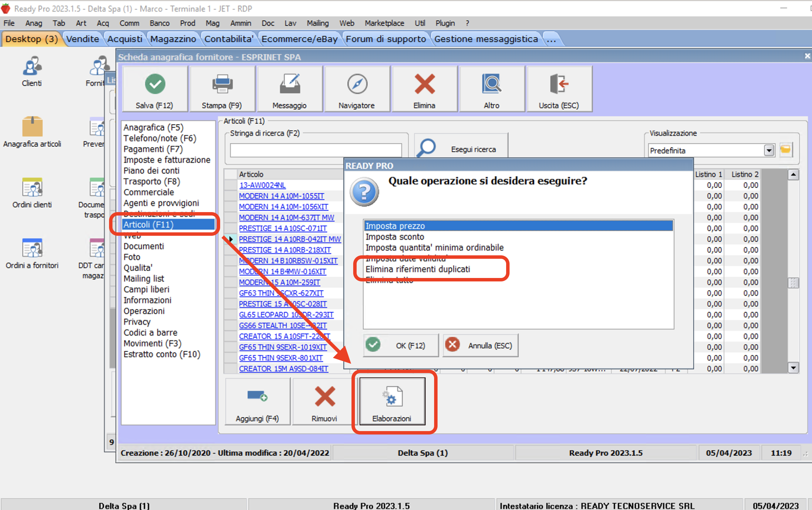Switch to the Contabilita' tab
Viewport: 812px width, 510px height.
[x=229, y=39]
